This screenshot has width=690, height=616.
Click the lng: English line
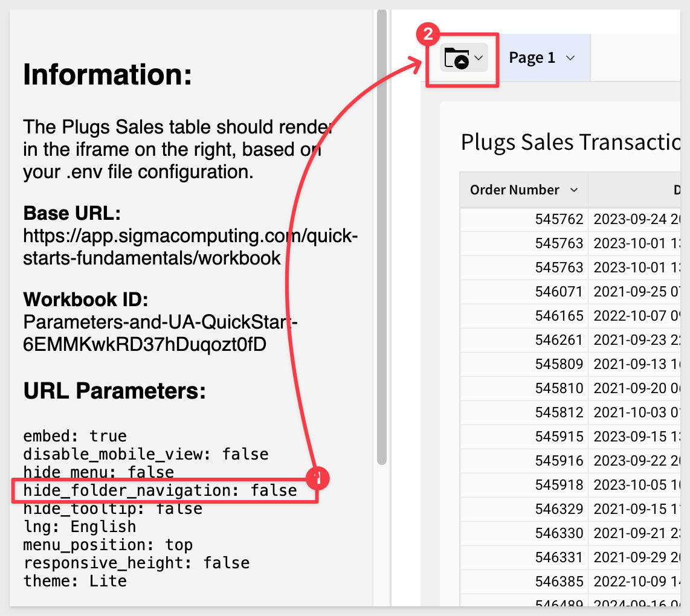(80, 527)
